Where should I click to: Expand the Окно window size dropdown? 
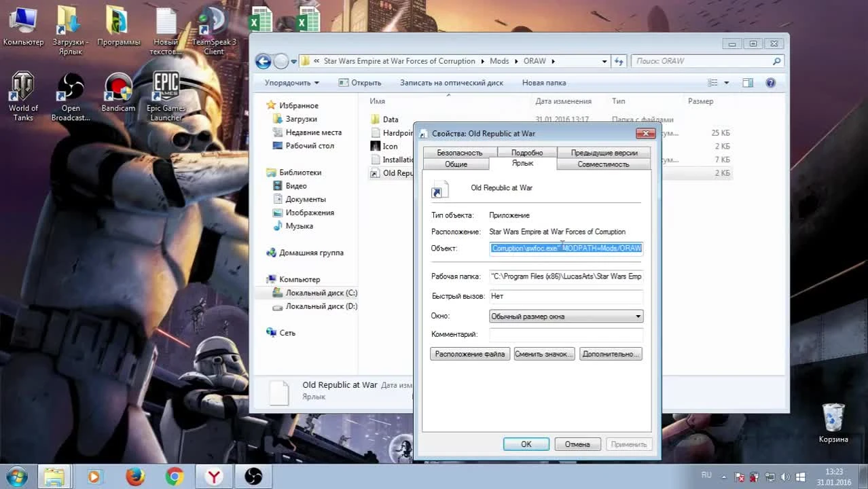click(638, 316)
